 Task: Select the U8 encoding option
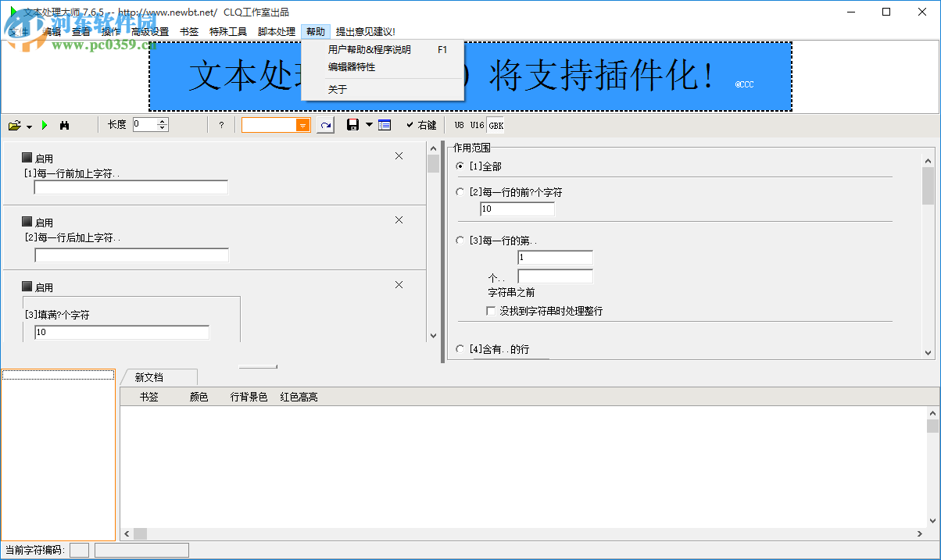pos(459,124)
